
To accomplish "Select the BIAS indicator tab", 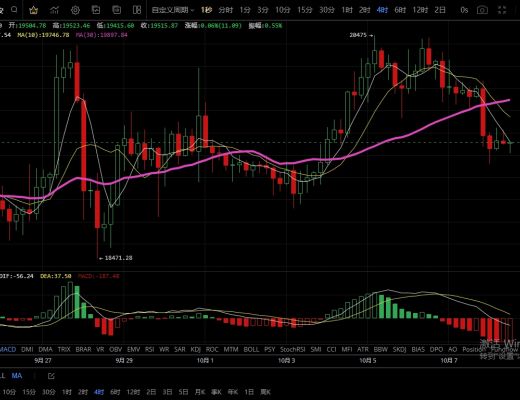I will pyautogui.click(x=418, y=349).
